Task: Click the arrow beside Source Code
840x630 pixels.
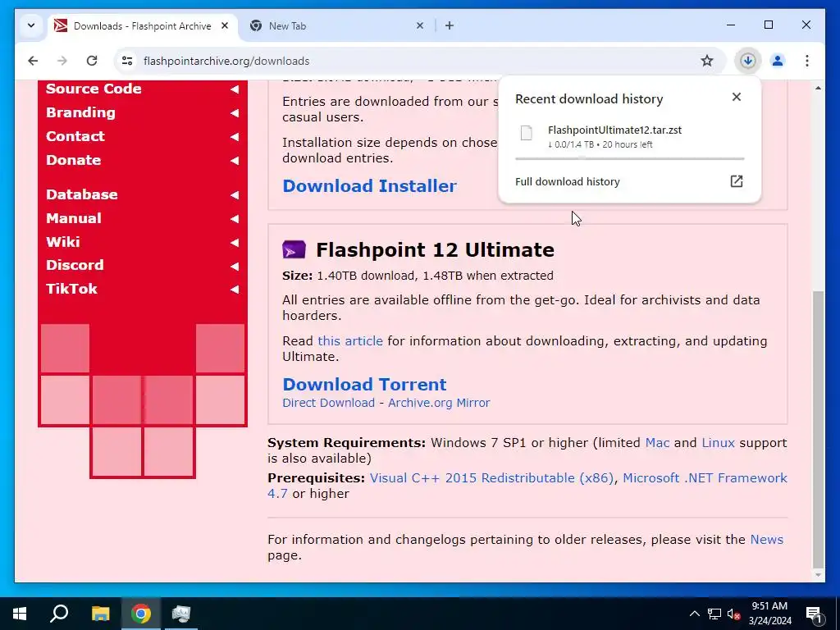Action: (235, 89)
